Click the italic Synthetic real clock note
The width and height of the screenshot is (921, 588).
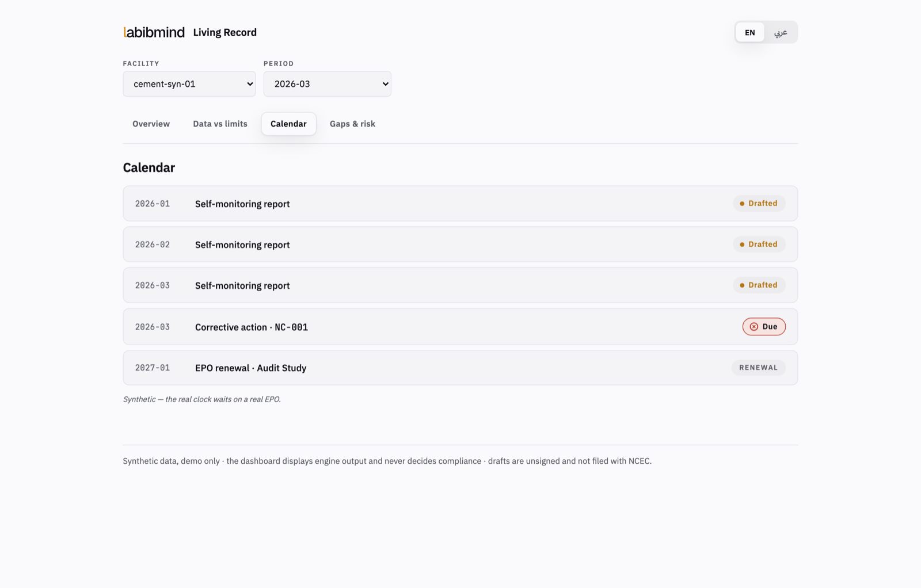202,399
